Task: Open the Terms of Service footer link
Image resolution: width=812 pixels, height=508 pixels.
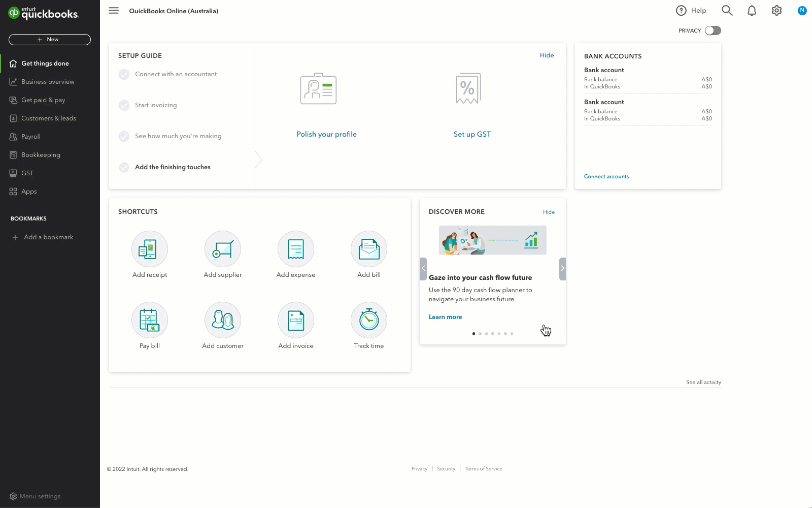Action: pos(483,469)
